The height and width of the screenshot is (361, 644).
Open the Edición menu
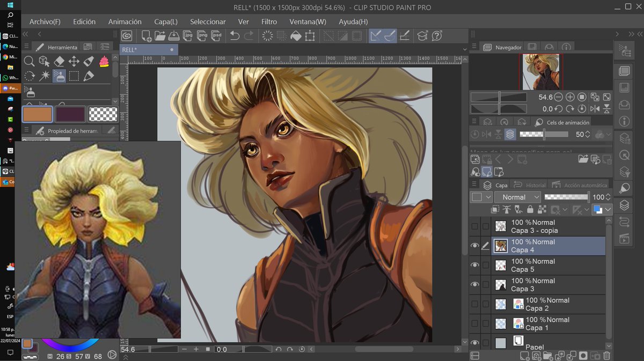[x=84, y=21]
